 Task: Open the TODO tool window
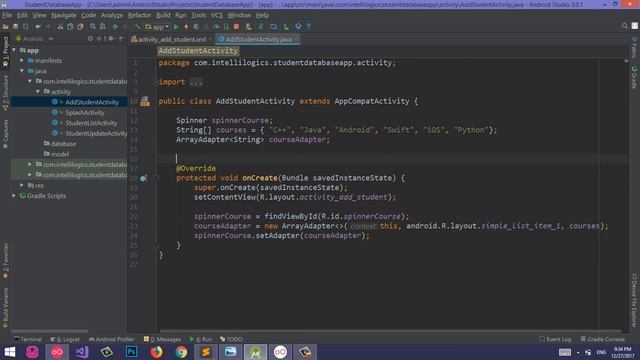point(231,339)
